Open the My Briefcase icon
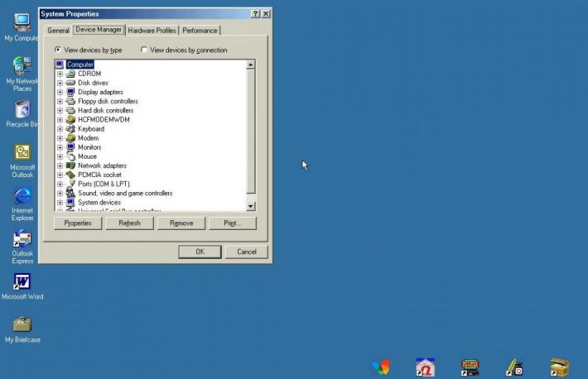The height and width of the screenshot is (379, 588). [x=22, y=324]
